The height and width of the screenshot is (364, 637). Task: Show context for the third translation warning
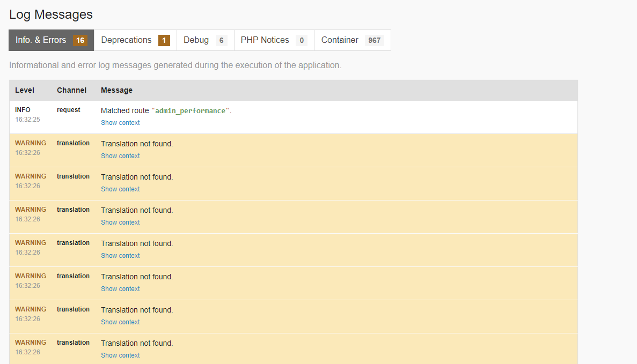pyautogui.click(x=120, y=222)
